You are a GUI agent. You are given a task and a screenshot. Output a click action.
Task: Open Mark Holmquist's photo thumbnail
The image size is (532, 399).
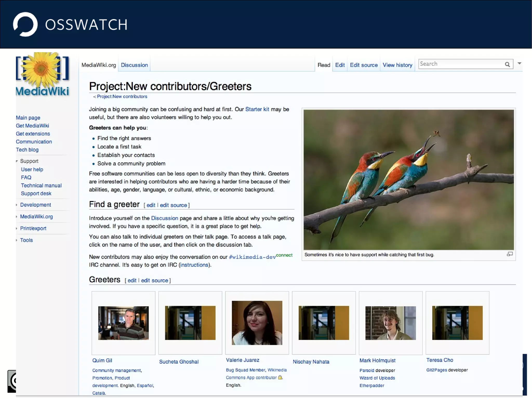click(390, 323)
